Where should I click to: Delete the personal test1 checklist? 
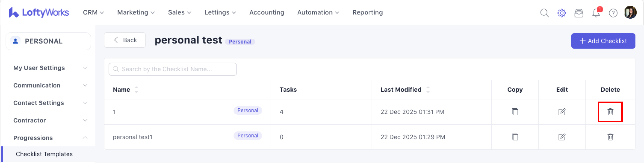pyautogui.click(x=610, y=137)
